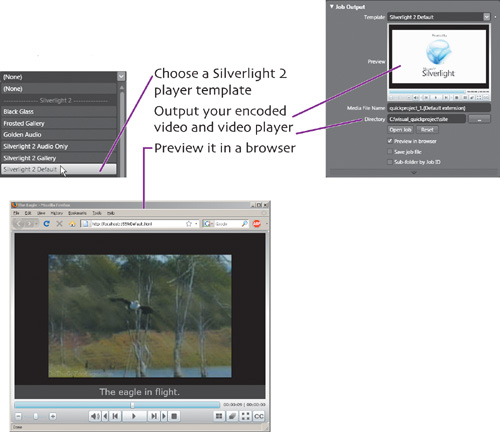Click the Firefox back arrow
This screenshot has width=500, height=432.
pyautogui.click(x=19, y=224)
